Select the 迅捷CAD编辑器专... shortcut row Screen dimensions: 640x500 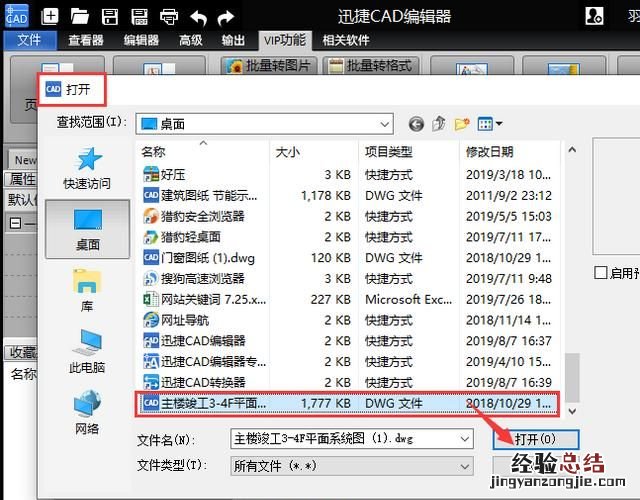tap(348, 362)
